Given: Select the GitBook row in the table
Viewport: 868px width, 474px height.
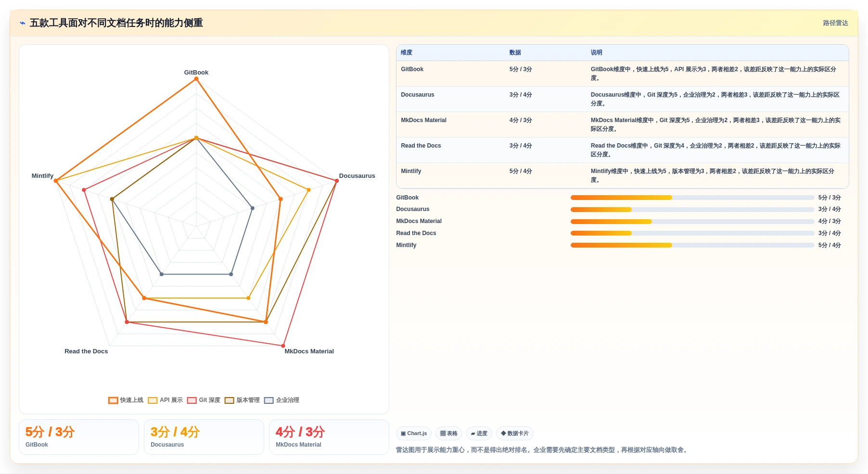Looking at the screenshot, I should click(623, 74).
